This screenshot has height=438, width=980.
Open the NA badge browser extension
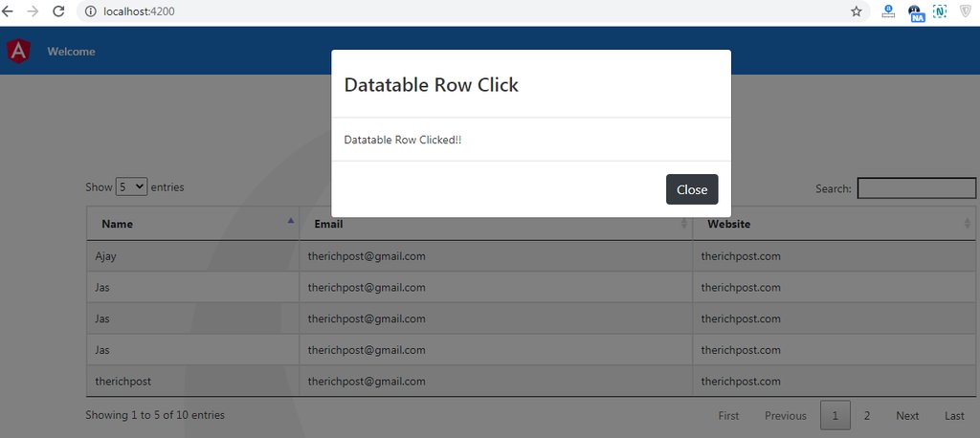click(x=916, y=12)
